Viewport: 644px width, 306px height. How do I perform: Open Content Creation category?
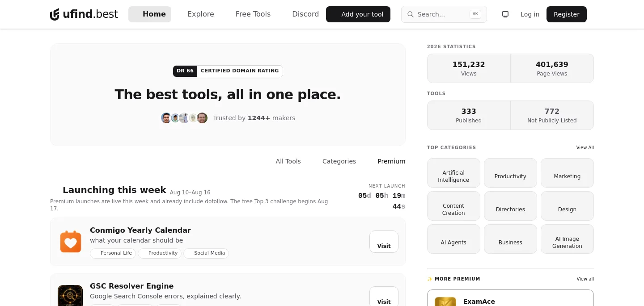453,206
